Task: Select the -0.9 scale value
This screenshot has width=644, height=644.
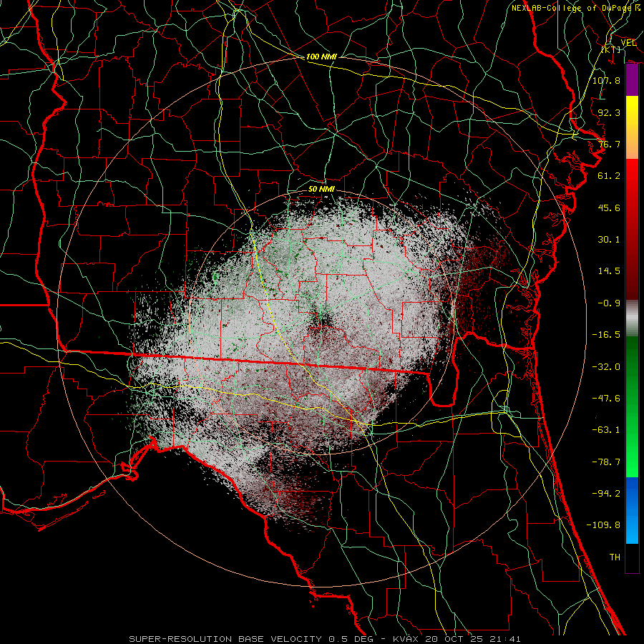Action: click(609, 303)
